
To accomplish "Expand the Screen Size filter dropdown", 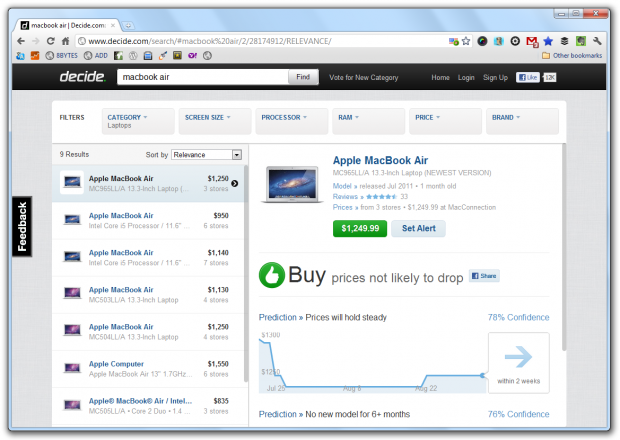I will pos(215,121).
